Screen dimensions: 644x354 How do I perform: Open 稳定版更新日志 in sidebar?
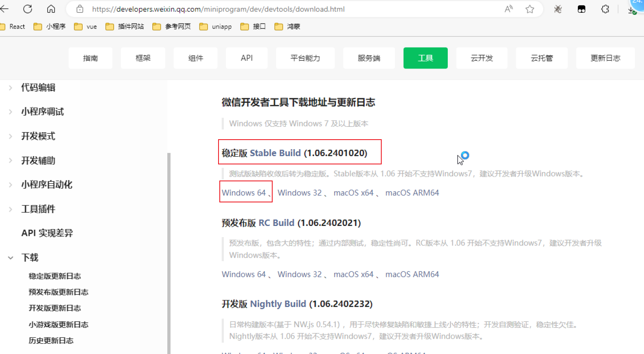55,276
